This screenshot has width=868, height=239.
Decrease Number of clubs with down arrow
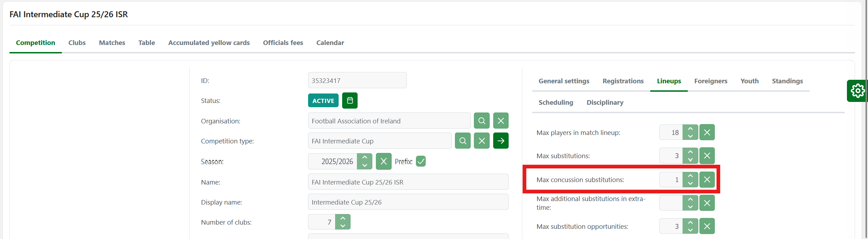click(x=343, y=226)
